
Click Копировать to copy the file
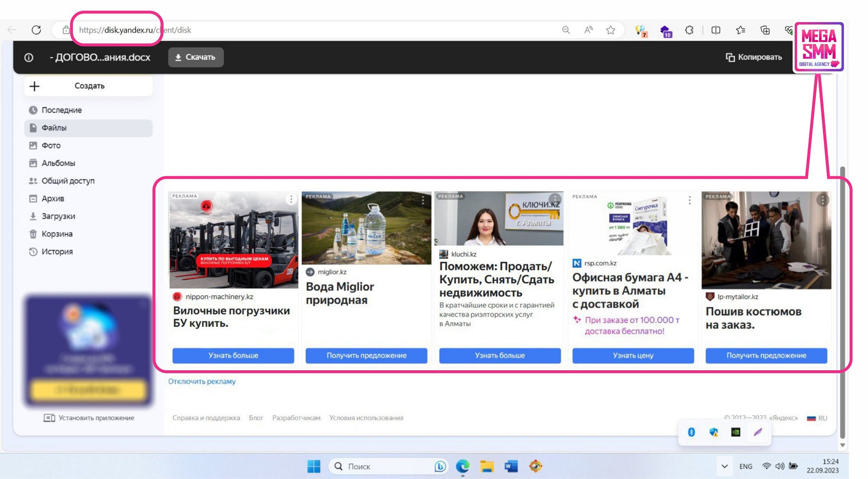tap(754, 57)
